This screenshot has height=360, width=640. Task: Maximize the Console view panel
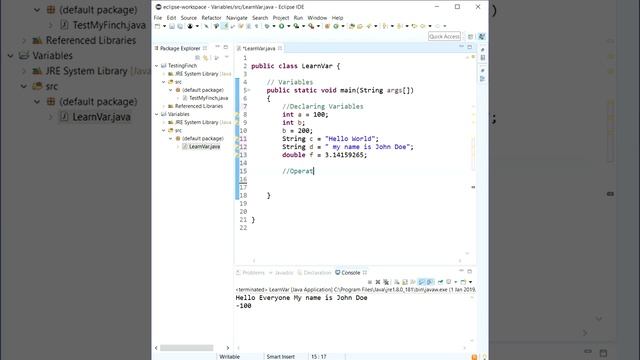(470, 271)
